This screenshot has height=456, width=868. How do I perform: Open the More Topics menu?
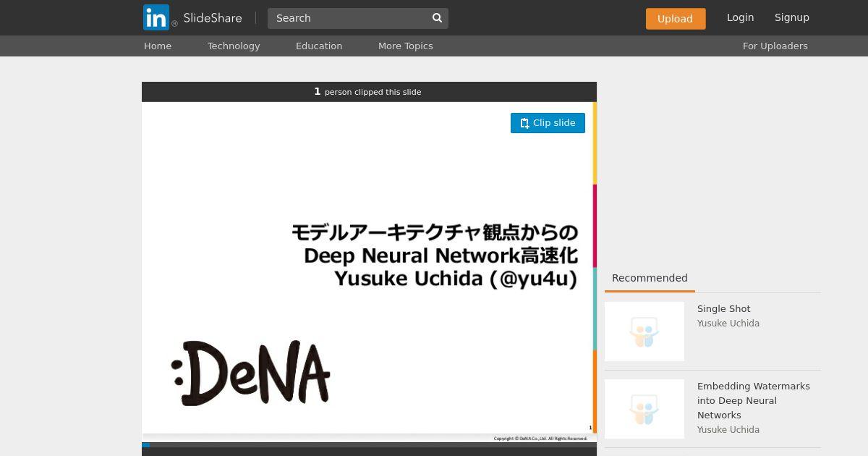click(406, 46)
